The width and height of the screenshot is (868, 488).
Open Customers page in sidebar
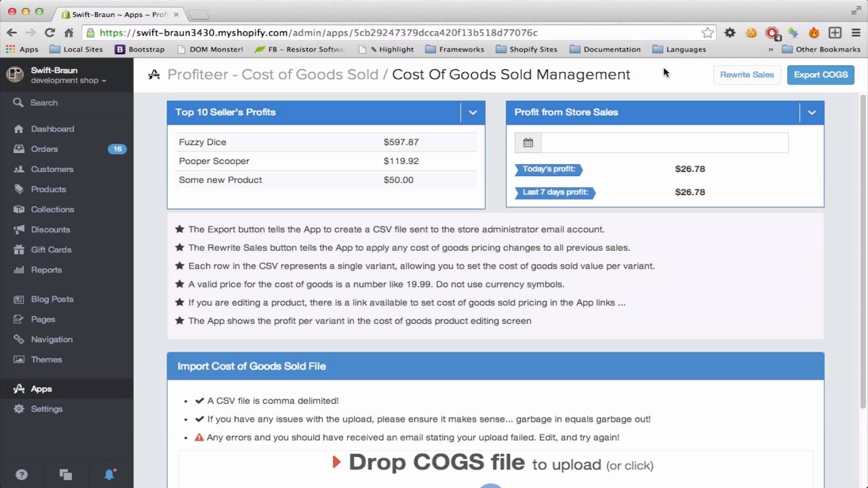pyautogui.click(x=52, y=169)
